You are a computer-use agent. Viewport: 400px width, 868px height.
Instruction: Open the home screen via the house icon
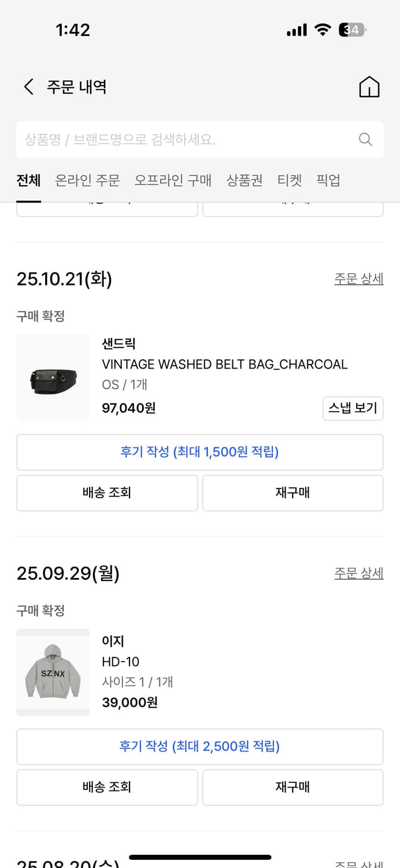point(369,86)
